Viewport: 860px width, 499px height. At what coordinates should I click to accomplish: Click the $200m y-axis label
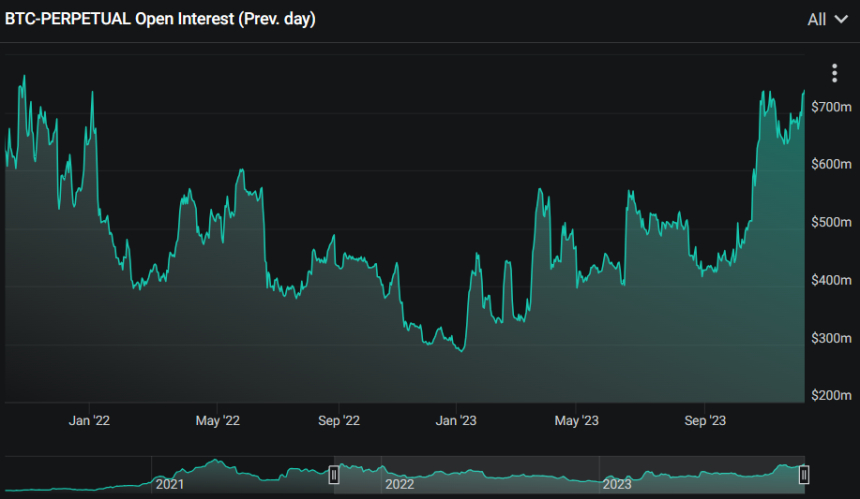click(x=832, y=396)
